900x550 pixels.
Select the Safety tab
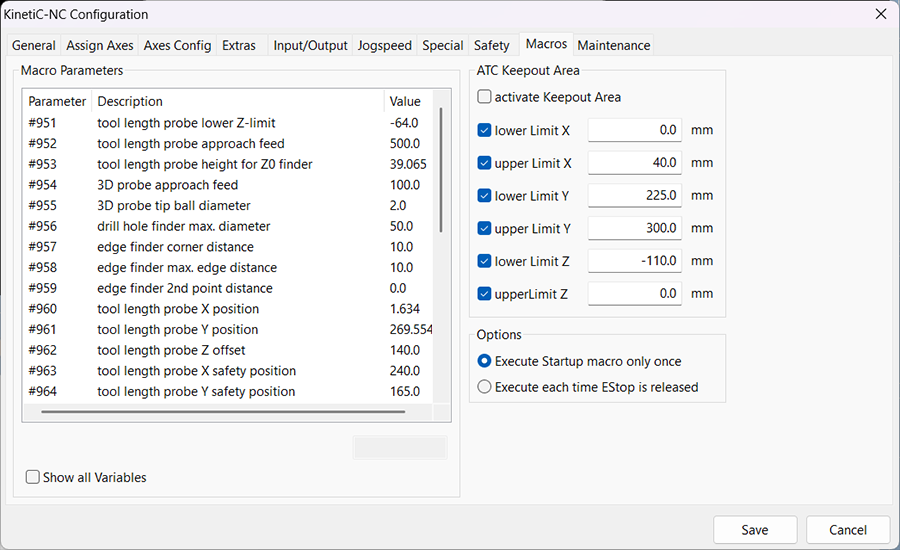tap(491, 45)
